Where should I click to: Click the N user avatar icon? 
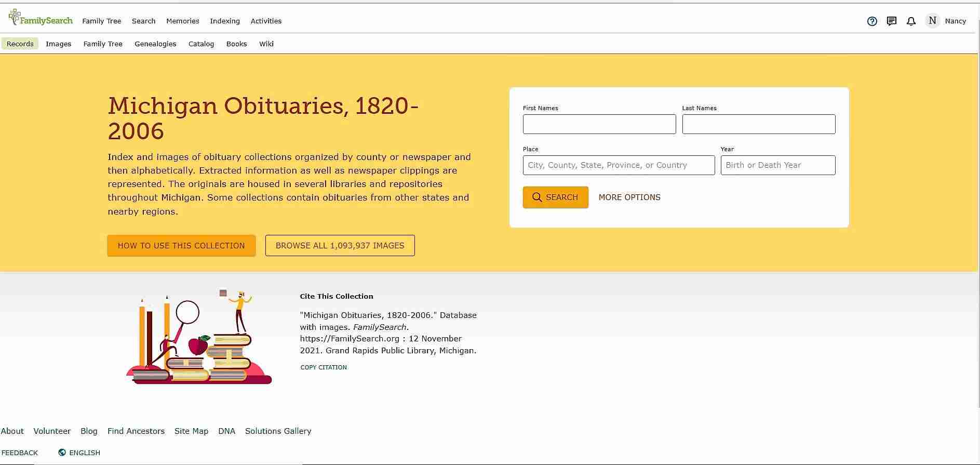coord(932,21)
